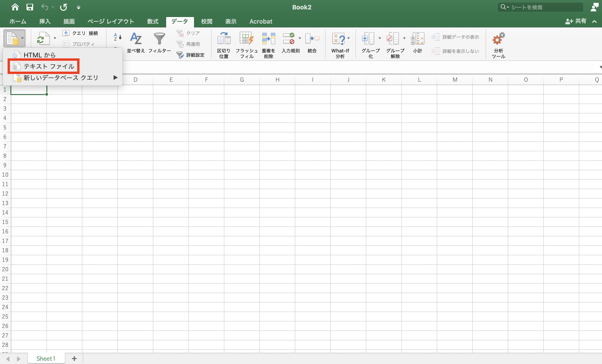Open the 並べ替え sort dialog
602x364 pixels.
point(136,43)
